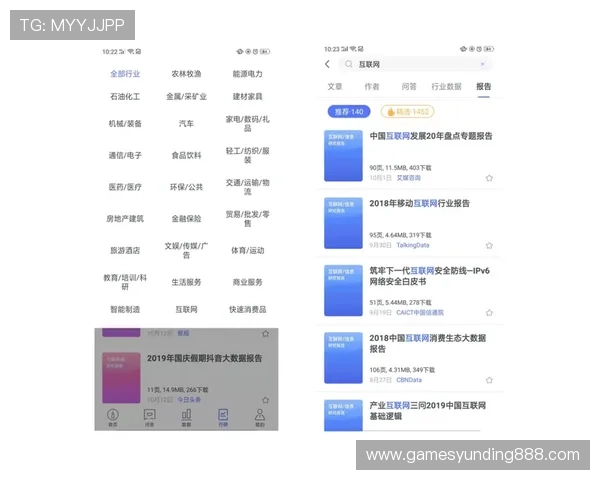This screenshot has width=600, height=480.
Task: Tap the 体育/运动 category
Action: (x=248, y=251)
